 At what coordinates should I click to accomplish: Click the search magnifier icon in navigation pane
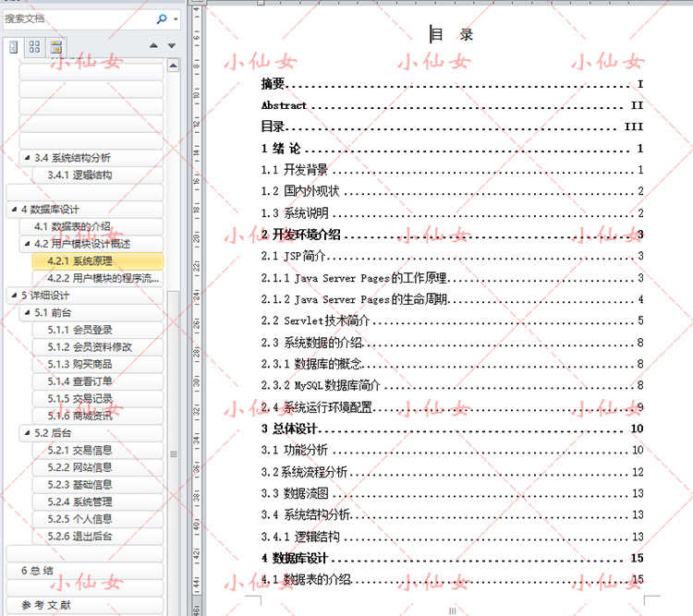click(162, 18)
